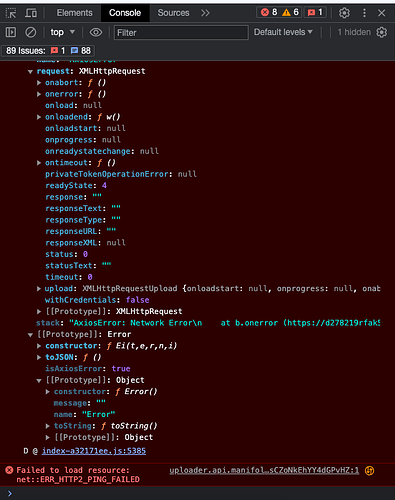The image size is (395, 500).
Task: Open the Default levels dropdown
Action: (x=283, y=32)
